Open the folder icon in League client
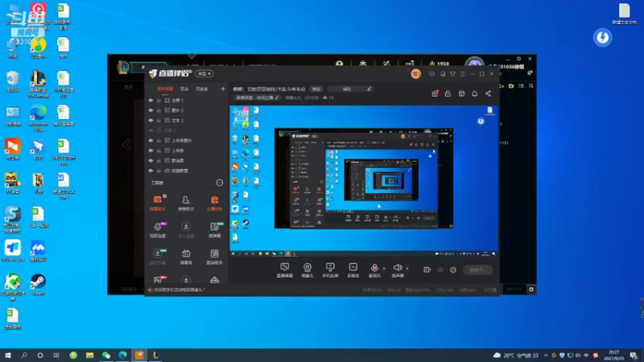644x362 pixels. [511, 86]
